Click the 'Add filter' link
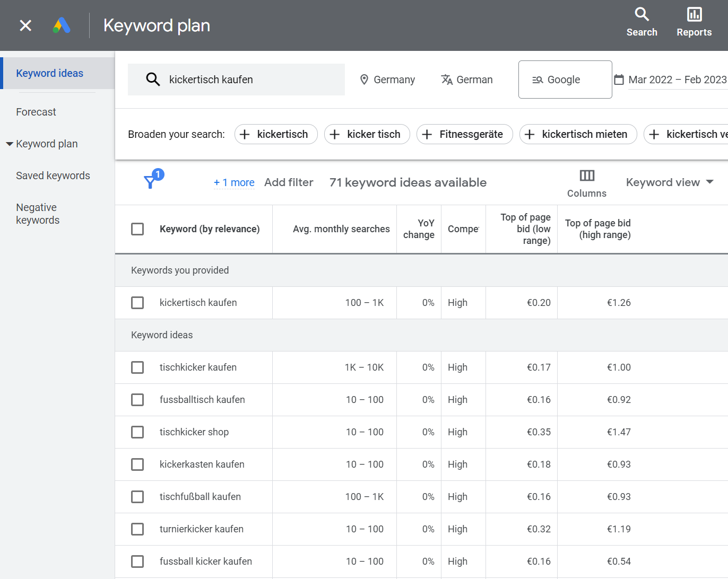This screenshot has width=728, height=579. tap(289, 182)
